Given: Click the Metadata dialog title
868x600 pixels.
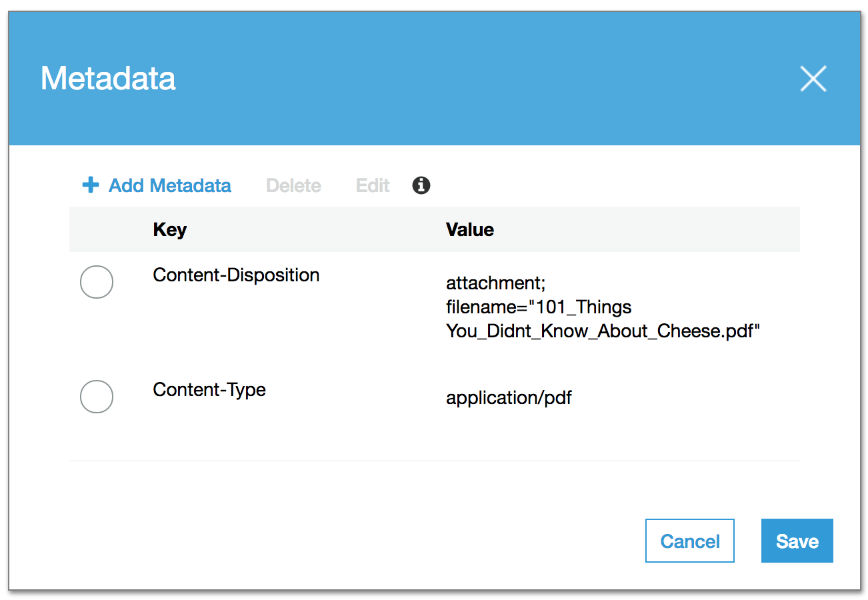Looking at the screenshot, I should [x=108, y=78].
